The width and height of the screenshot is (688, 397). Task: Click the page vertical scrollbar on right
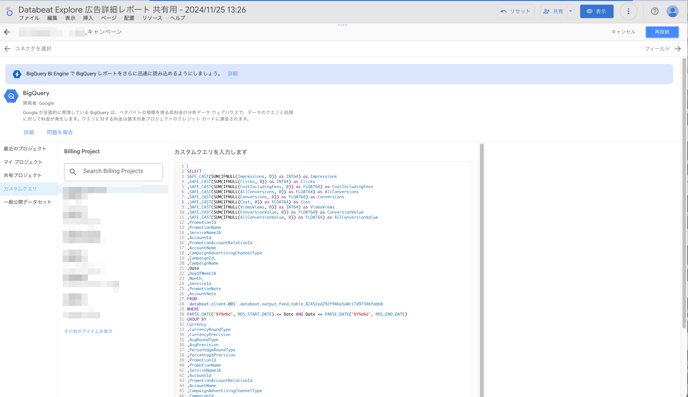pos(684,193)
